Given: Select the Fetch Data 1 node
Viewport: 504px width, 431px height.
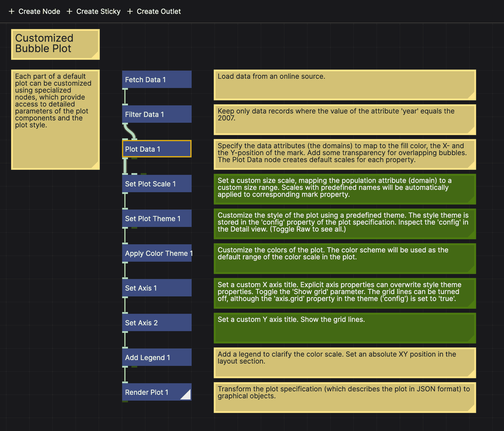Looking at the screenshot, I should tap(157, 79).
